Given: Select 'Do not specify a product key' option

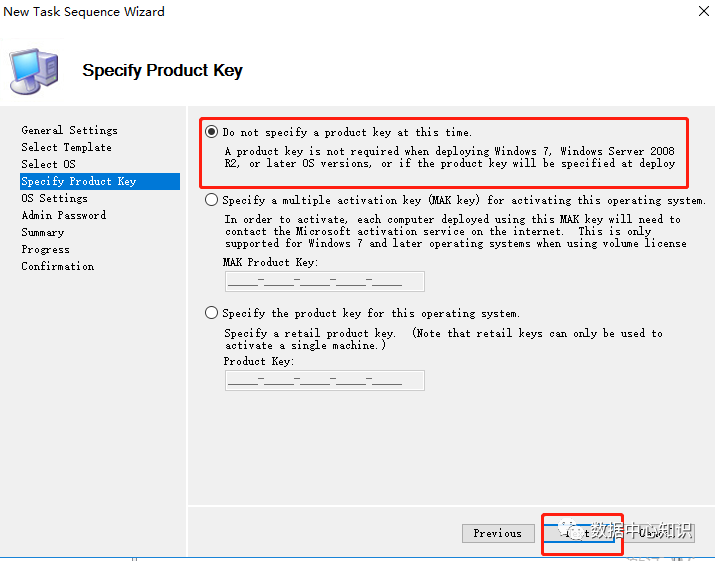Looking at the screenshot, I should 211,132.
